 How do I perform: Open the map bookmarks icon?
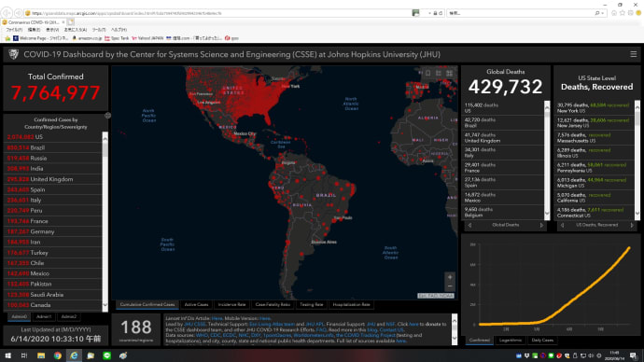tap(428, 74)
